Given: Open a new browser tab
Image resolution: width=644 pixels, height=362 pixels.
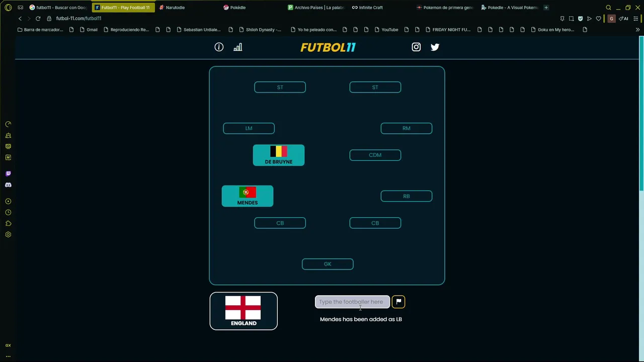Looking at the screenshot, I should pyautogui.click(x=546, y=8).
